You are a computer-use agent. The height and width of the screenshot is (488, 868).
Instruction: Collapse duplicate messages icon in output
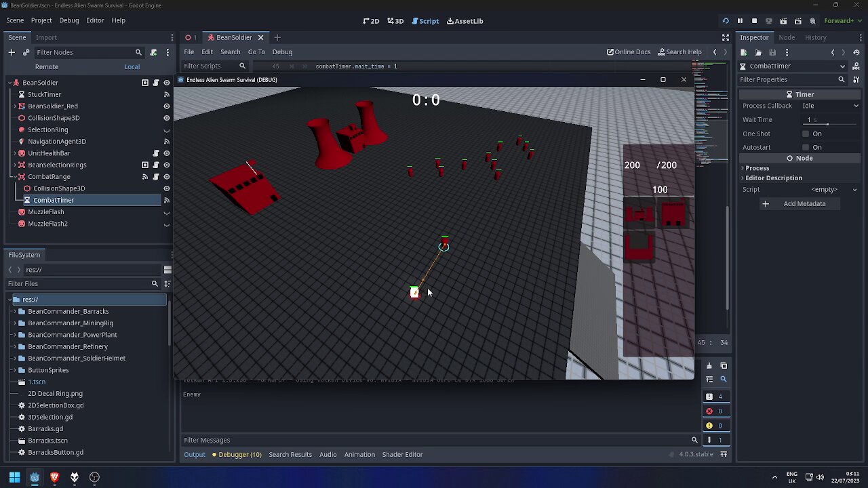point(709,380)
